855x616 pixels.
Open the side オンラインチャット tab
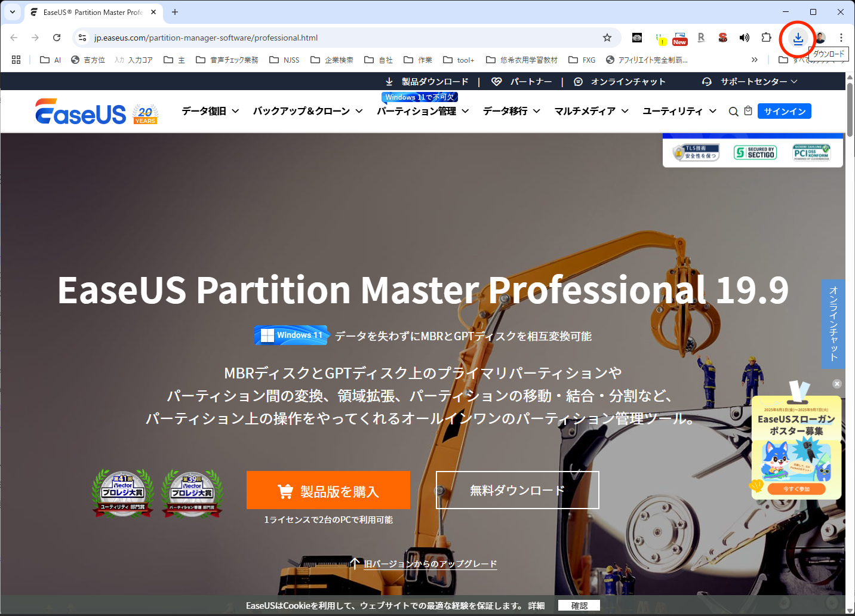pyautogui.click(x=834, y=324)
